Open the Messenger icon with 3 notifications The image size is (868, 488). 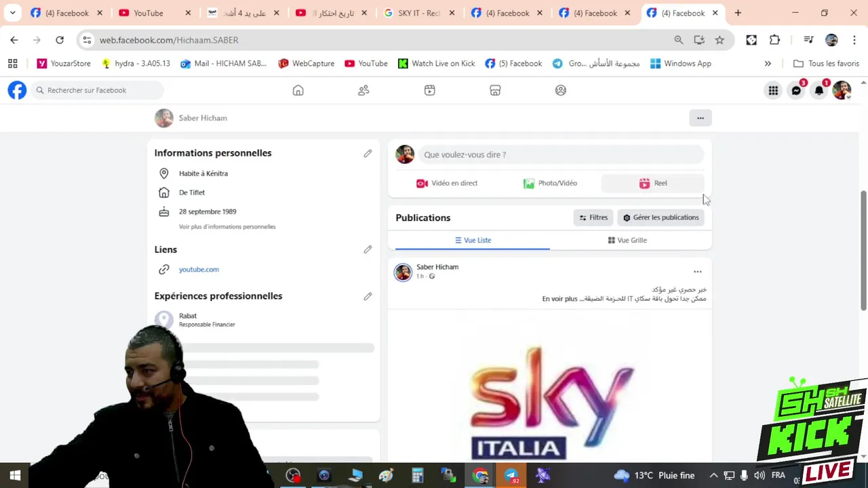tap(796, 90)
